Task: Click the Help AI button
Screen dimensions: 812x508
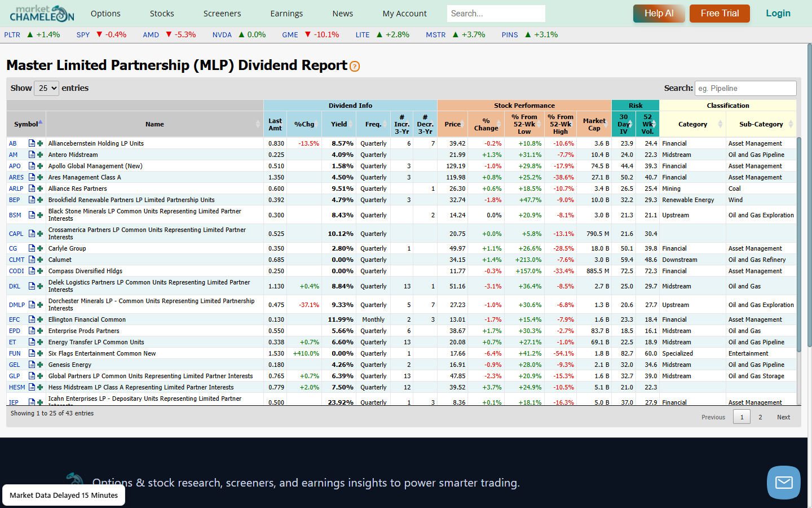Action: click(659, 14)
